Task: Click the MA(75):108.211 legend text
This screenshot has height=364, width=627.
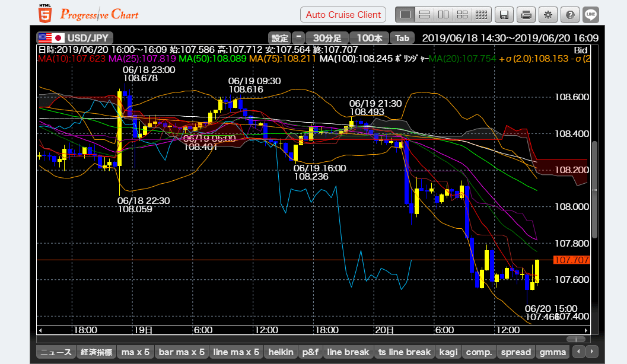Action: 282,59
